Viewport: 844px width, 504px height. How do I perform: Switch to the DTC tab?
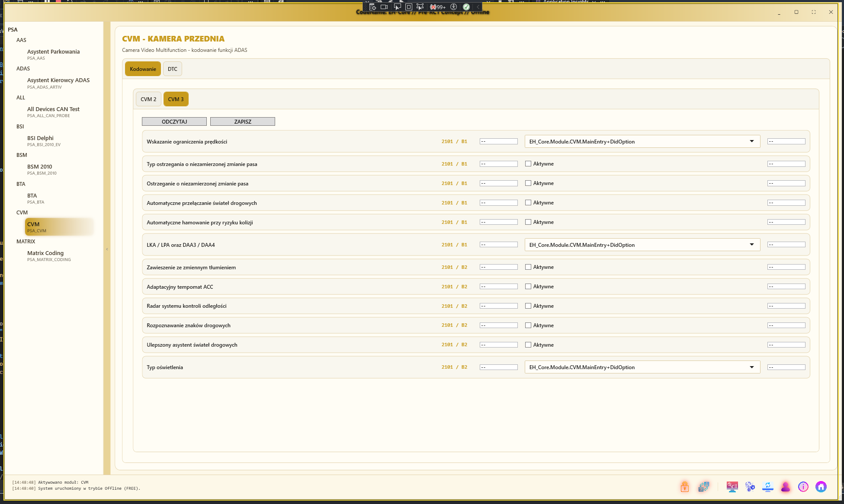[x=173, y=69]
